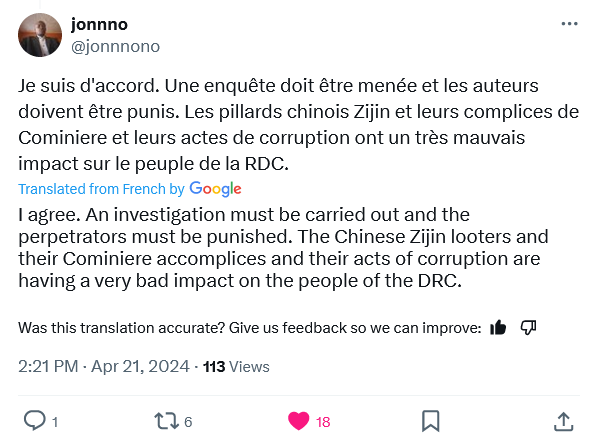
Task: Visit the @jonnnono handle link
Action: tap(115, 47)
